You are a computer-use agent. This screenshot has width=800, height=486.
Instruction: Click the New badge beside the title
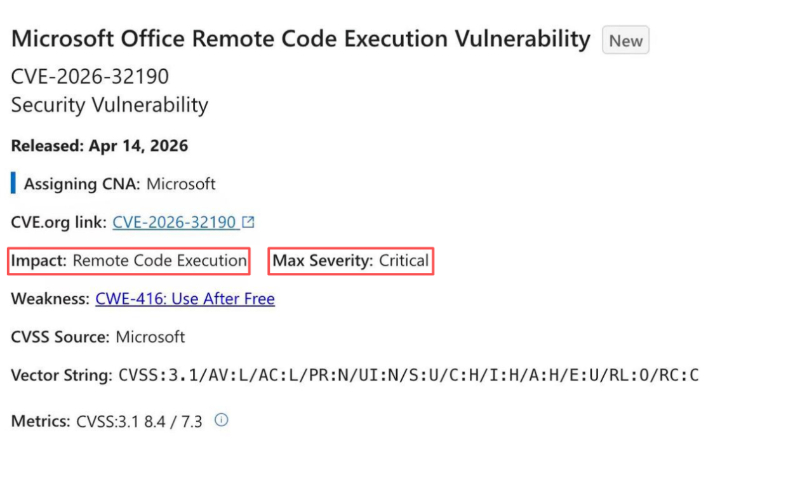point(626,41)
